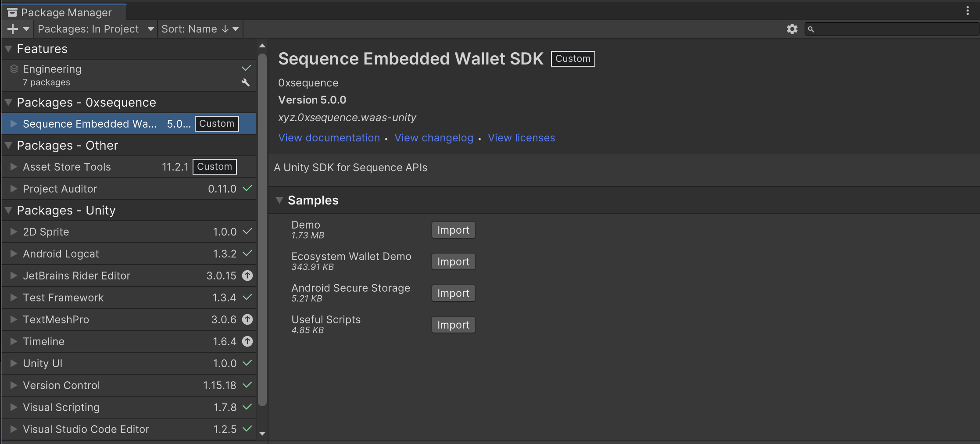Screen dimensions: 980x444
Task: Collapse the Packages - Unity group
Action: coord(8,210)
